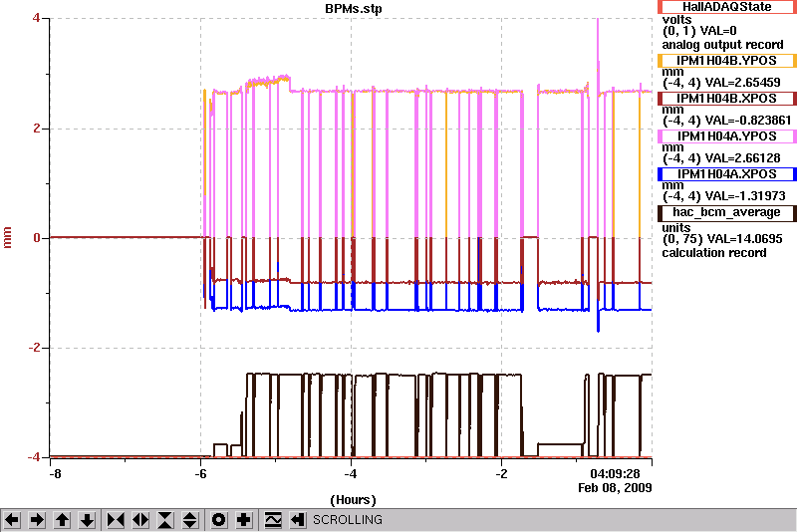Click the VAL=2.66128 readout for IPM1H04A.YPOS
The height and width of the screenshot is (532, 797).
(740, 158)
